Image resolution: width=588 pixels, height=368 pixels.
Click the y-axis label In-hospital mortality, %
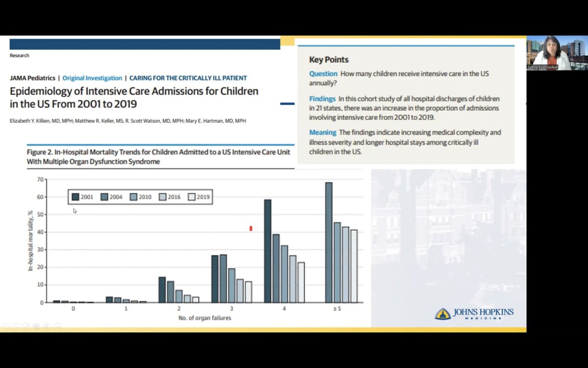point(30,241)
